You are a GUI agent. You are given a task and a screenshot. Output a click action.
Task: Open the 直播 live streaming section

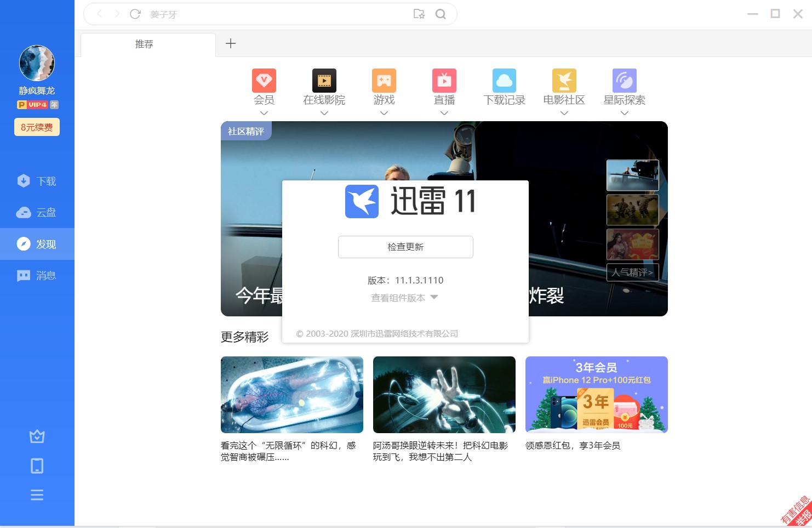click(444, 88)
